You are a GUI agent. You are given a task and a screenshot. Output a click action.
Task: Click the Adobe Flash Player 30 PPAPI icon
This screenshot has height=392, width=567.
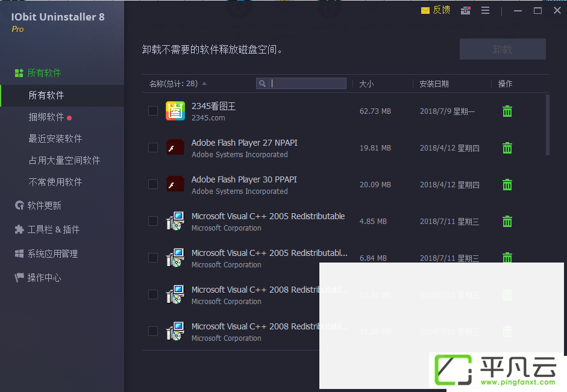tap(175, 184)
